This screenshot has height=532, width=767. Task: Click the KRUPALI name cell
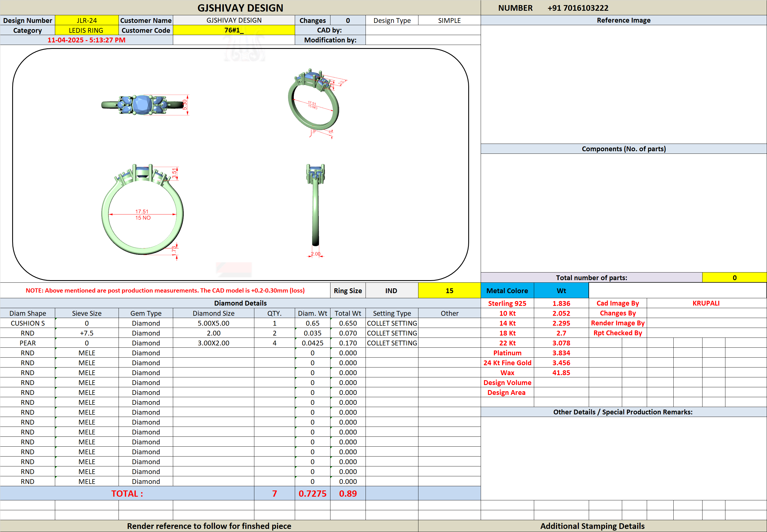tap(706, 303)
